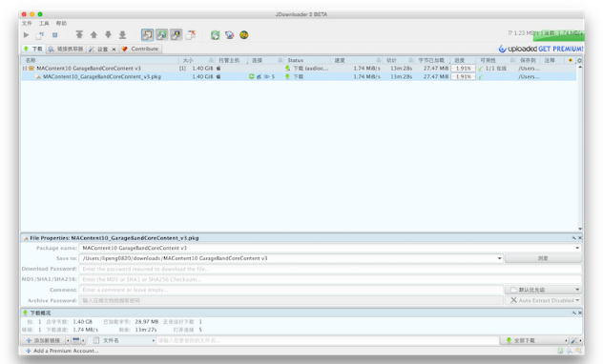Open the Auto Extract Disabled dropdown
This screenshot has width=603, height=364.
coord(543,300)
